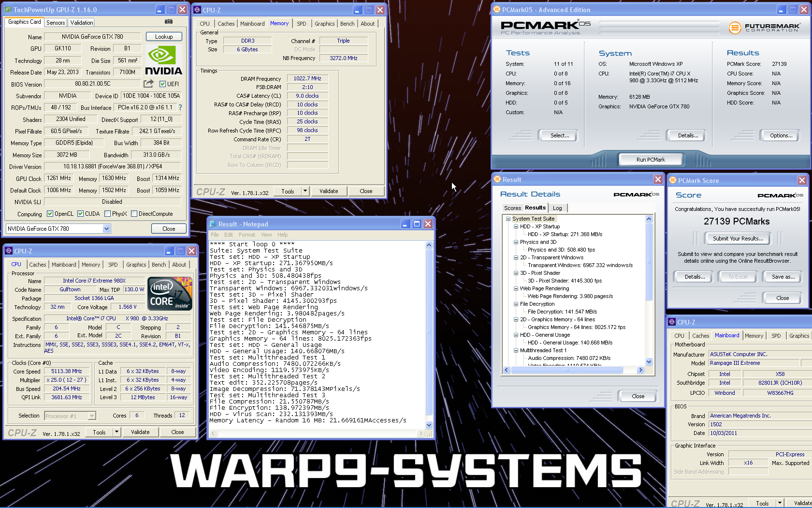Click Close button in Result window
812x508 pixels.
(x=638, y=396)
